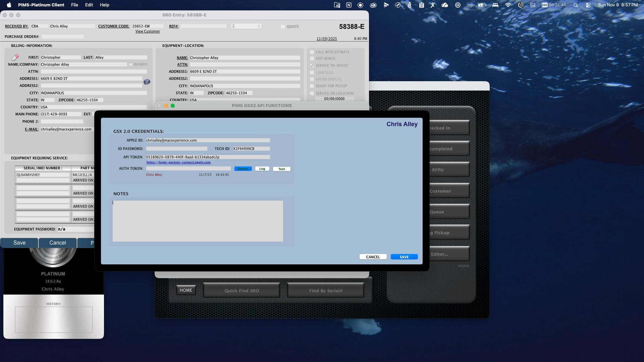644x362 pixels.
Task: Click the REF# input field
Action: [204, 26]
